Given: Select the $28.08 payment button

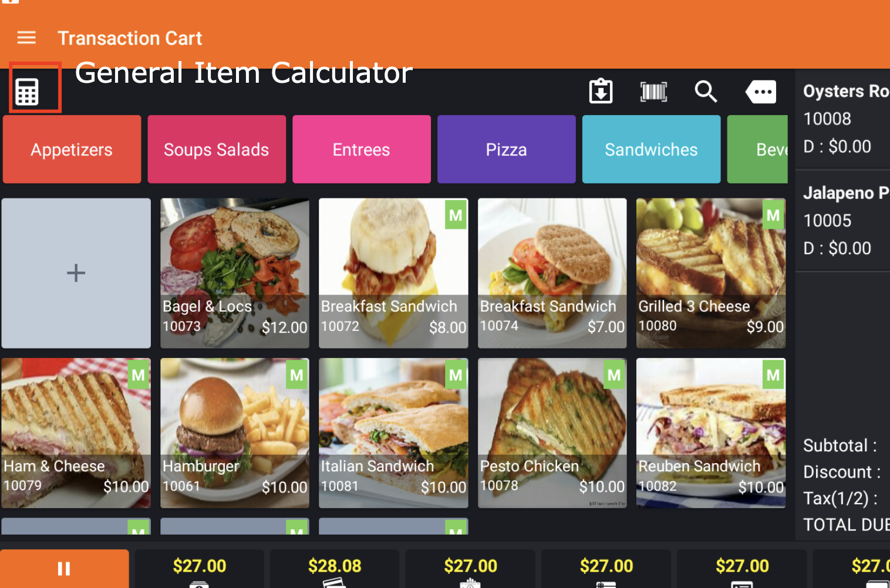Looking at the screenshot, I should pyautogui.click(x=335, y=569).
